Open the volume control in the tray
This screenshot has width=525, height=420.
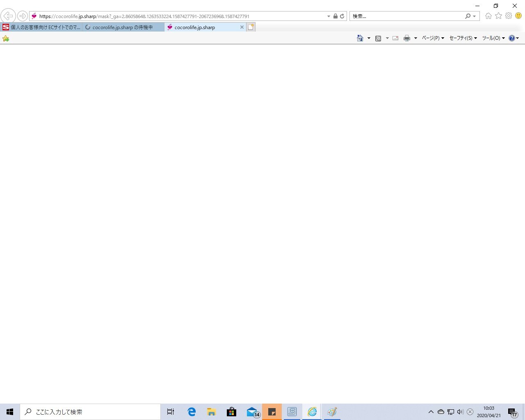(x=460, y=412)
